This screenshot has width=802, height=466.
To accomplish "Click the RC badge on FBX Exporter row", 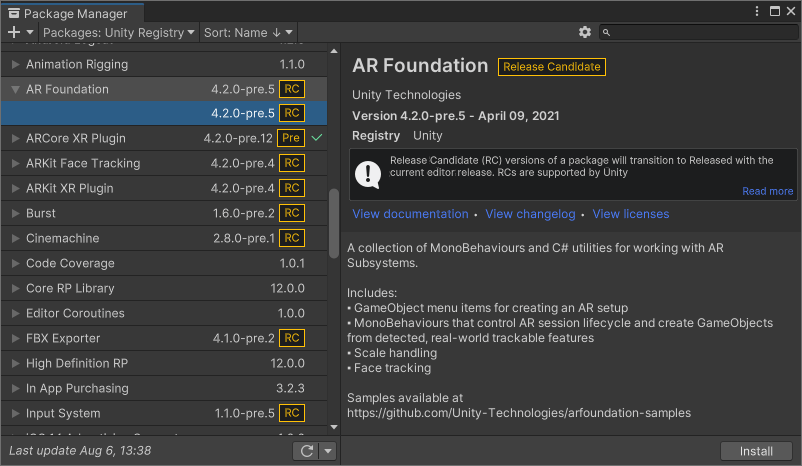I will pyautogui.click(x=292, y=338).
